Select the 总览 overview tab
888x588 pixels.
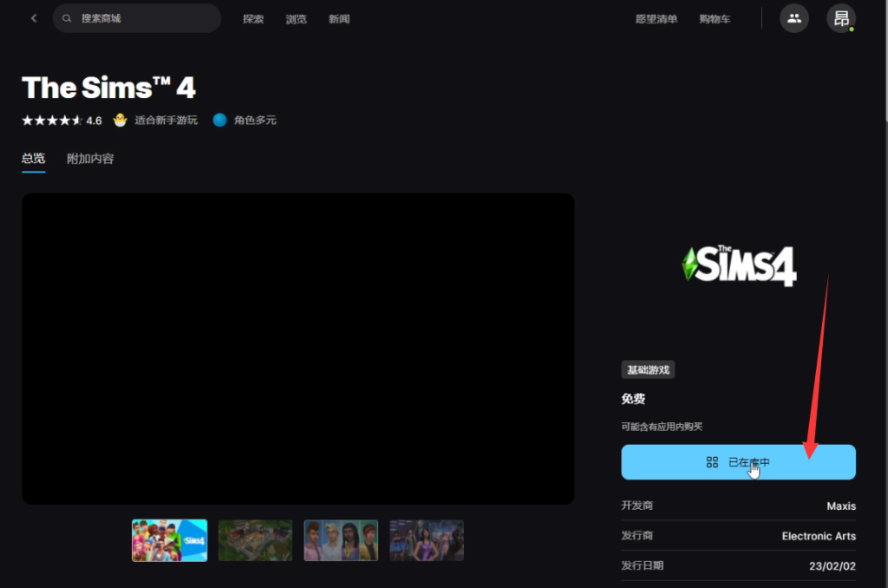(33, 159)
